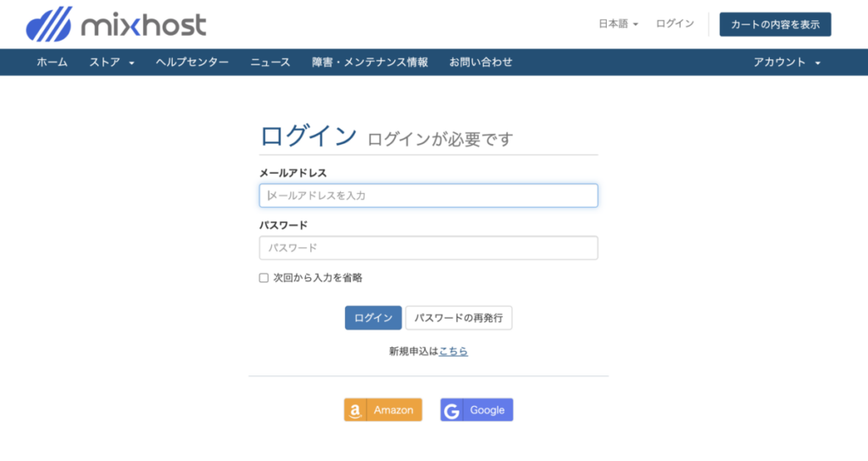This screenshot has height=461, width=868.
Task: Open the 日本語 language dropdown
Action: 618,24
